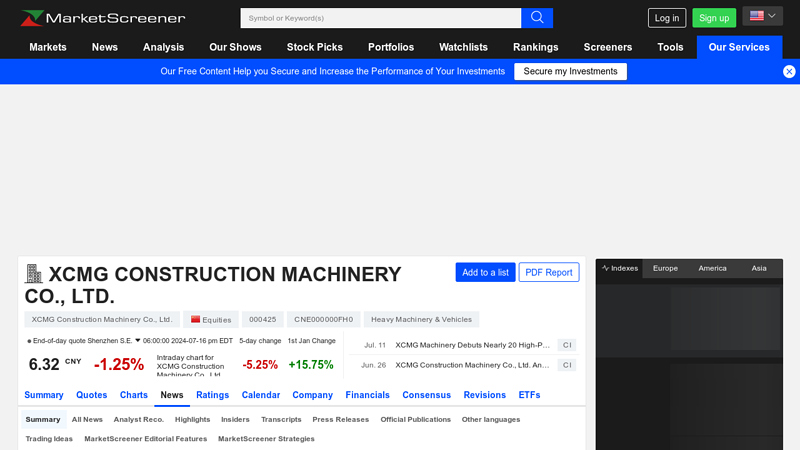Screen dimensions: 800x450
Task: Select MarketScreener Strategies sub-tab
Action: (x=266, y=439)
